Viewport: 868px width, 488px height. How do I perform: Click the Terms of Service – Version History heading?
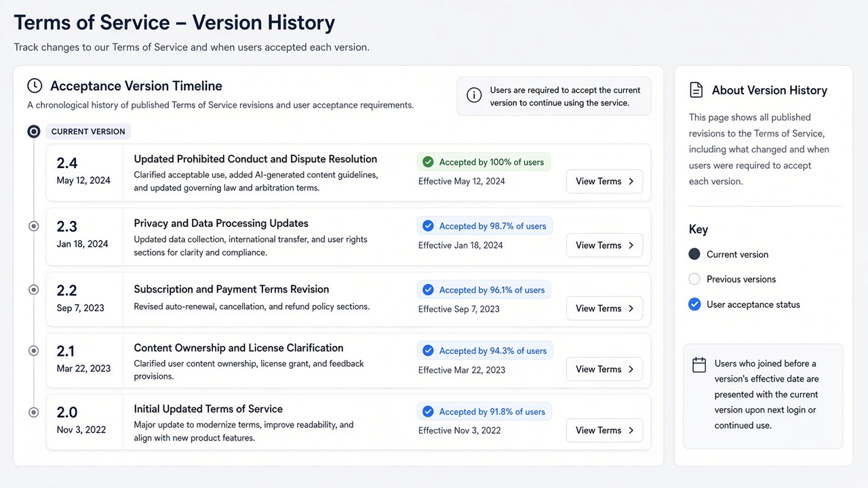[x=174, y=23]
